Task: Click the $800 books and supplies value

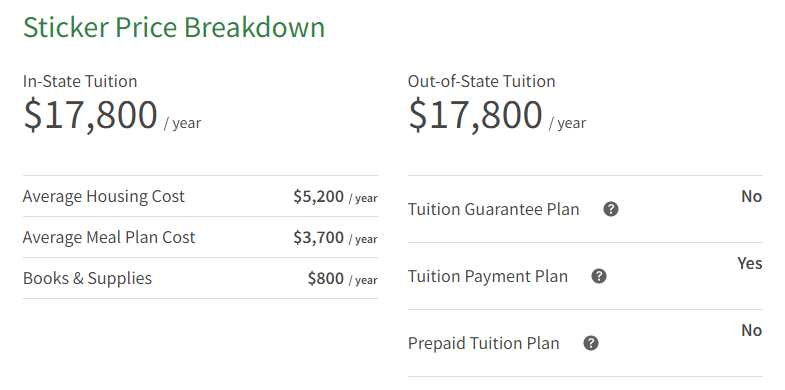Action: pyautogui.click(x=326, y=278)
